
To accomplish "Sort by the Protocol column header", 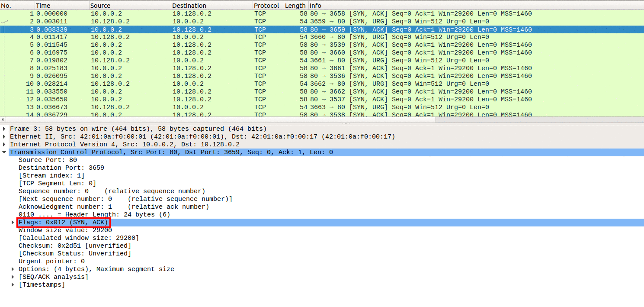I will [268, 6].
